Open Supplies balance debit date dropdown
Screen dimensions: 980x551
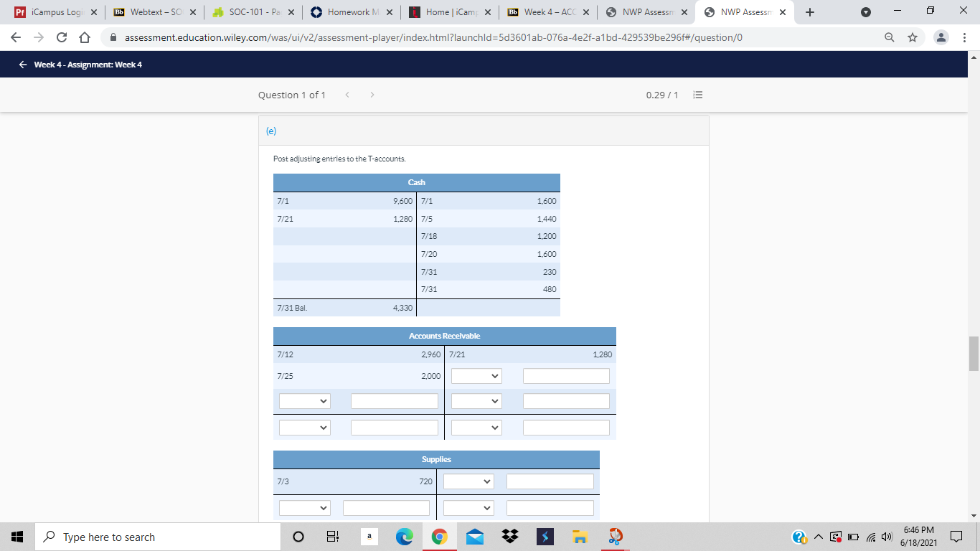click(304, 508)
